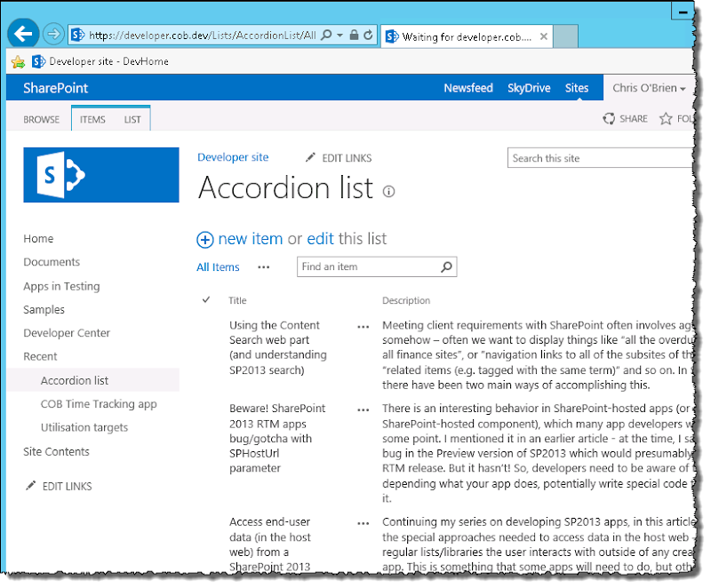Open 'Using the Content Search web part' item
The height and width of the screenshot is (588, 711).
pyautogui.click(x=277, y=347)
